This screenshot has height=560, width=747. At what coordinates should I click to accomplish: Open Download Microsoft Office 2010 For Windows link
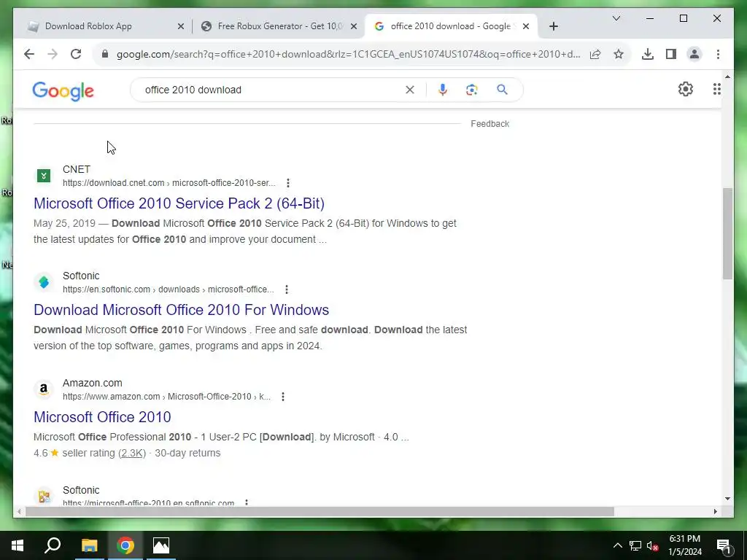(x=181, y=310)
